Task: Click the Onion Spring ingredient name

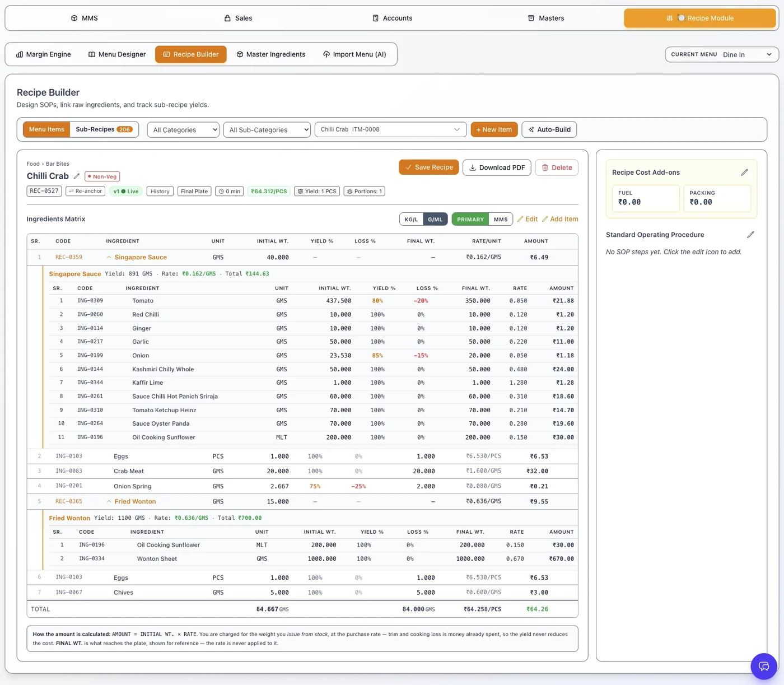Action: coord(133,486)
